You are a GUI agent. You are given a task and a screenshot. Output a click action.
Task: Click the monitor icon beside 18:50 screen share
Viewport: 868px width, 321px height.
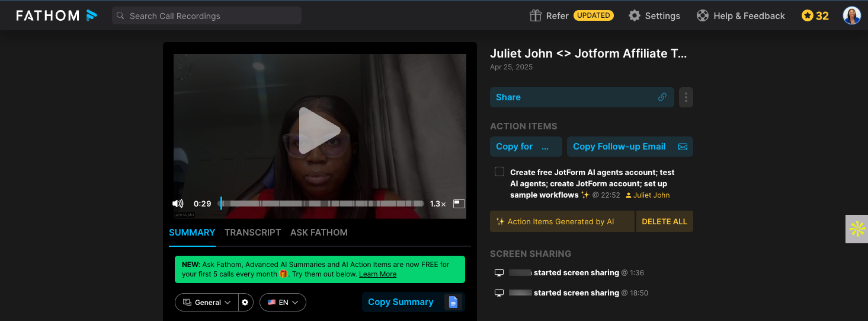pyautogui.click(x=499, y=293)
